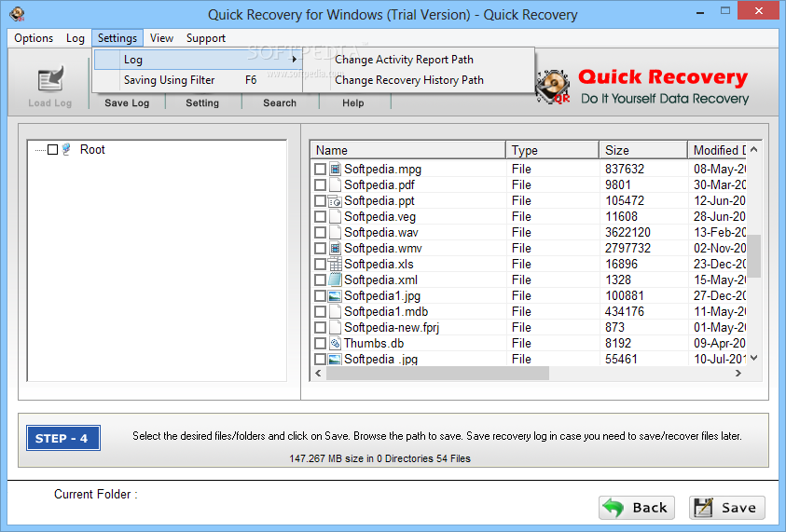Enable the checkbox for Softpedia.ppt
The height and width of the screenshot is (532, 786).
tap(321, 201)
